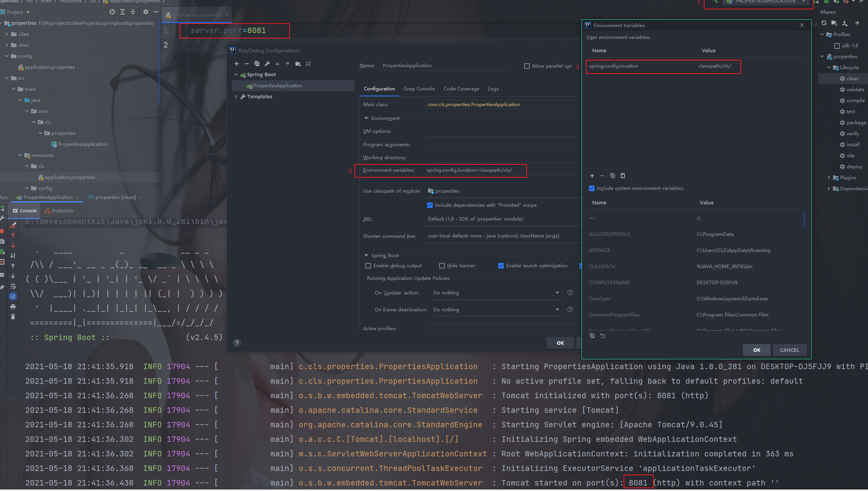Collapse all icon in Project panel header
The height and width of the screenshot is (491, 868).
[133, 12]
